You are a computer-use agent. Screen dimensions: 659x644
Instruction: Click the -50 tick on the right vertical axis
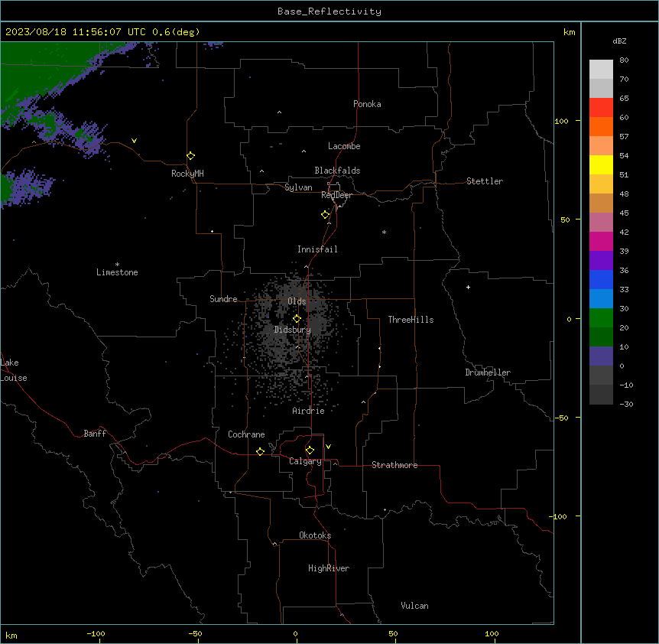click(x=561, y=418)
